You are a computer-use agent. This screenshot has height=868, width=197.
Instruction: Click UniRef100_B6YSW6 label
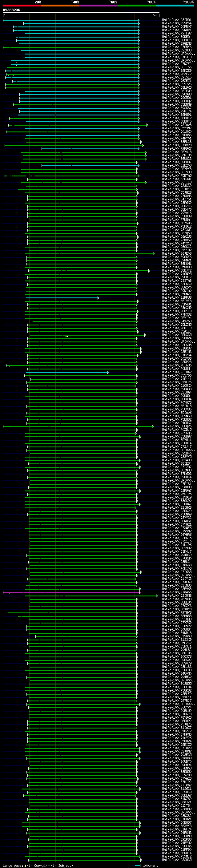(176, 223)
